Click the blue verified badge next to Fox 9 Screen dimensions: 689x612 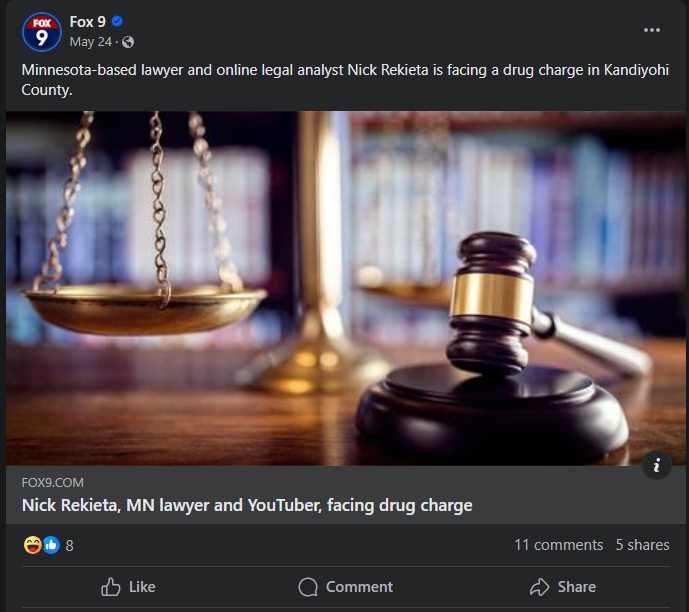(x=117, y=21)
